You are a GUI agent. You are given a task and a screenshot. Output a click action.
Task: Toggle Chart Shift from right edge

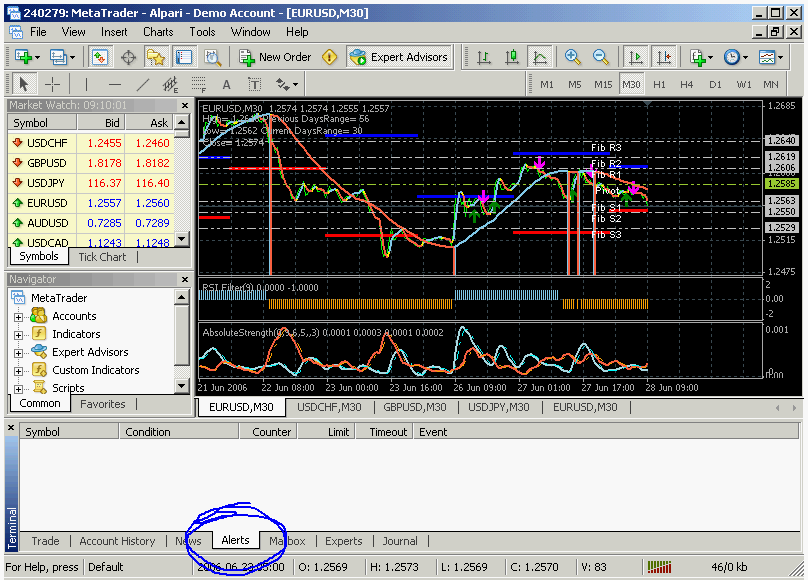664,57
